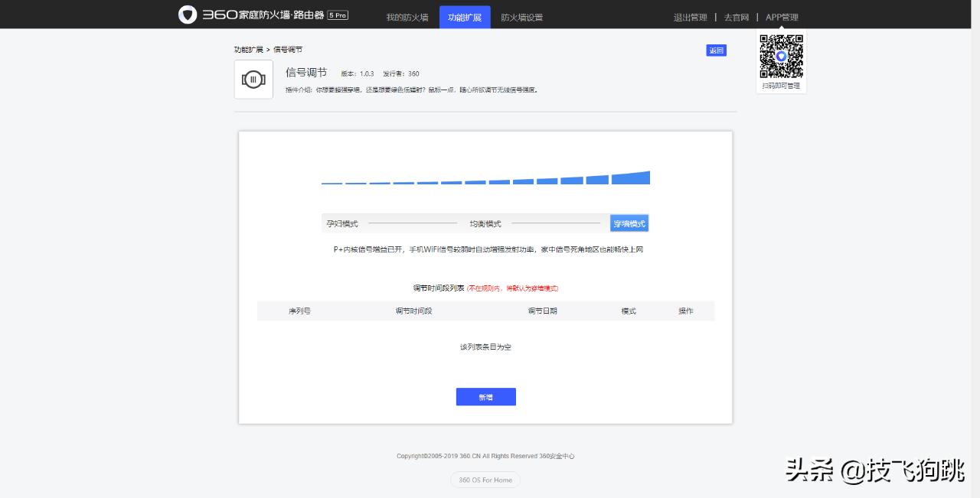
Task: Select 均衡模式 signal mode
Action: coord(485,223)
